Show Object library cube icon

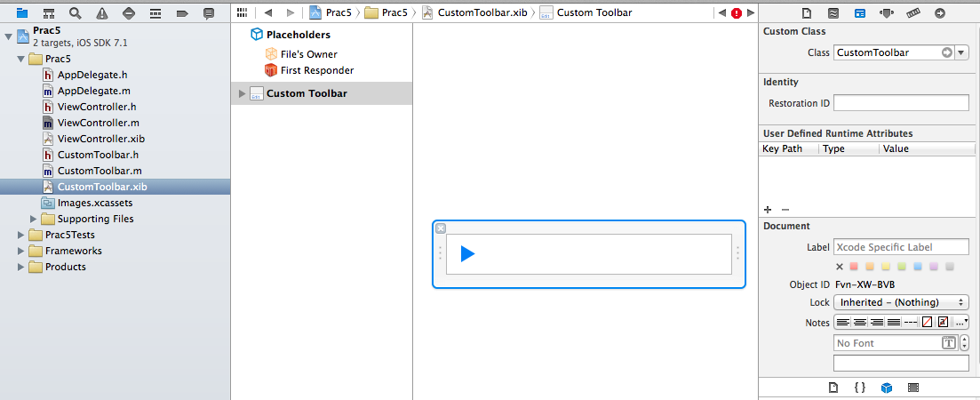[x=886, y=388]
